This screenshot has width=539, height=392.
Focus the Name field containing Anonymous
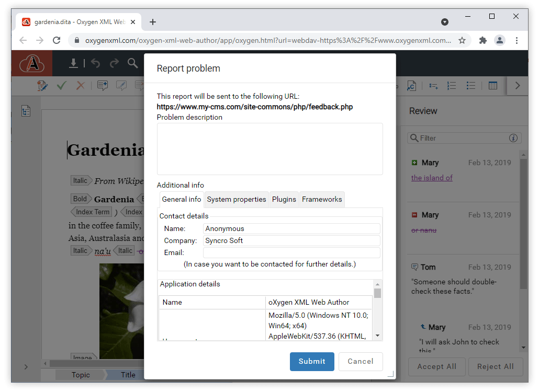point(291,228)
